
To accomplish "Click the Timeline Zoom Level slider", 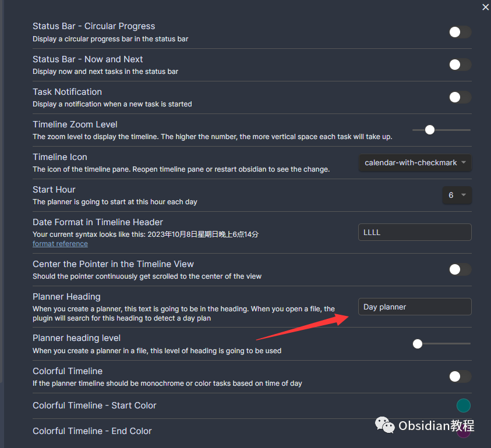I will [x=430, y=130].
